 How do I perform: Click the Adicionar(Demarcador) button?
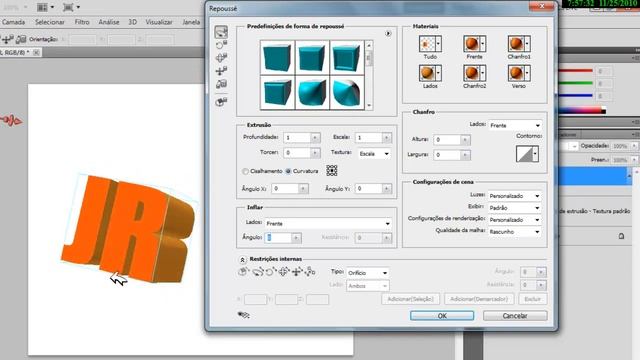479,299
